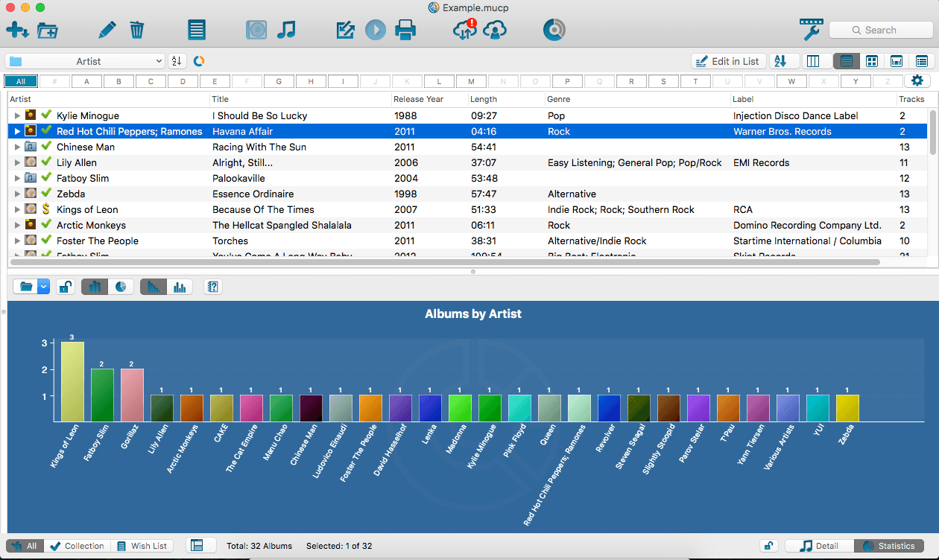Click the Add folder icon
This screenshot has width=939, height=560.
pos(48,30)
